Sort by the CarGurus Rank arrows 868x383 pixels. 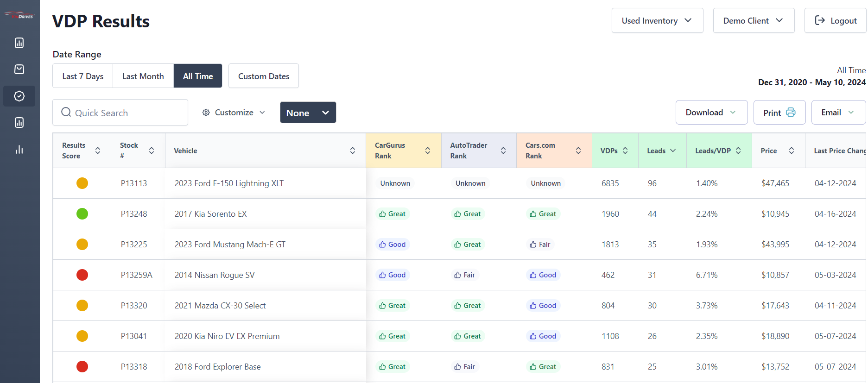(x=427, y=151)
